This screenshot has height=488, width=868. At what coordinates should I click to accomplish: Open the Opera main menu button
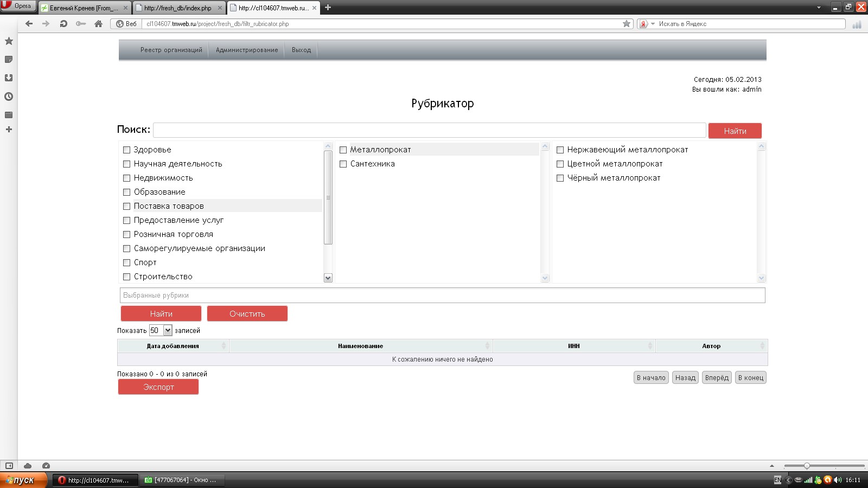(x=18, y=6)
